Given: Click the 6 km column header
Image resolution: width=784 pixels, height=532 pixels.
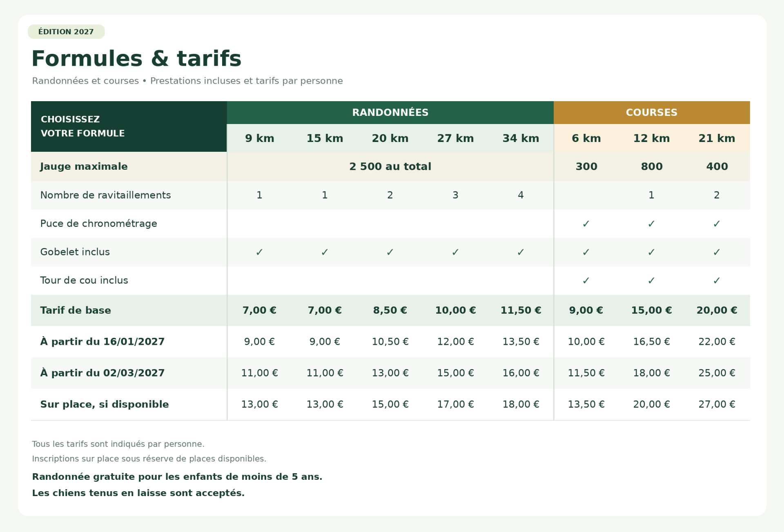Looking at the screenshot, I should (x=586, y=138).
